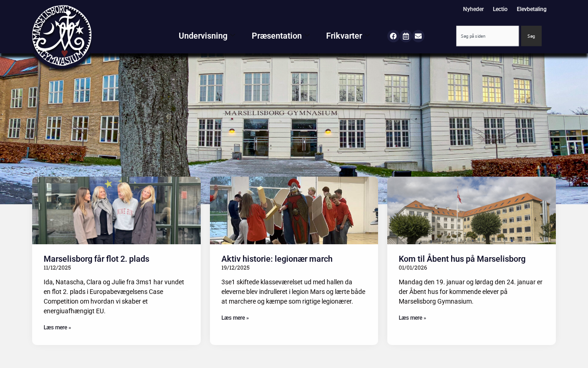Open the Elevbetaling link
This screenshot has width=588, height=368.
tap(531, 9)
